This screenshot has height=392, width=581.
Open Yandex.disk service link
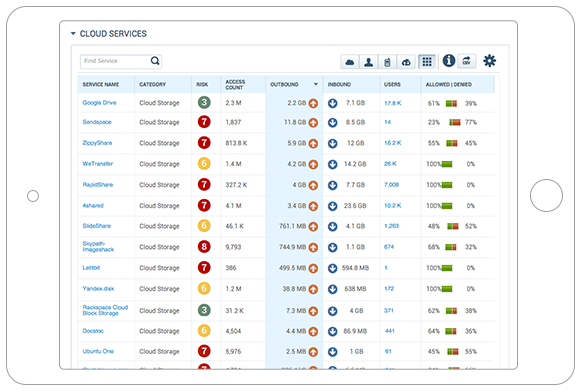click(x=98, y=288)
